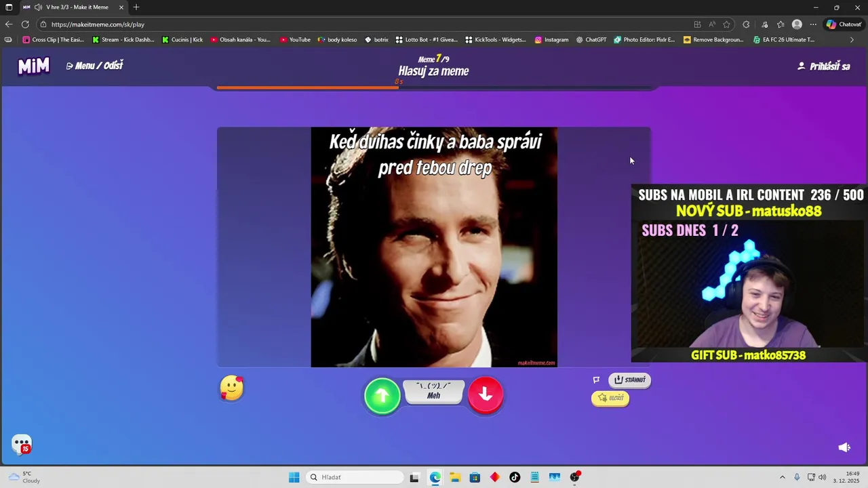Click Prihlásiť sa to log in

824,66
